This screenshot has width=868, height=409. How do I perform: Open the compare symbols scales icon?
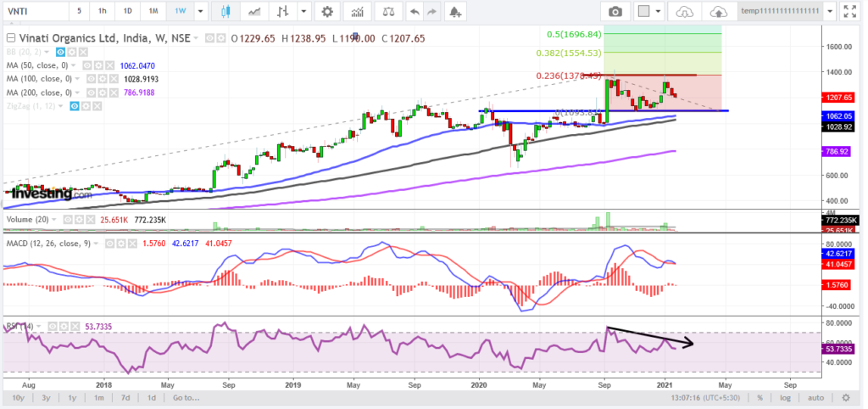point(389,11)
